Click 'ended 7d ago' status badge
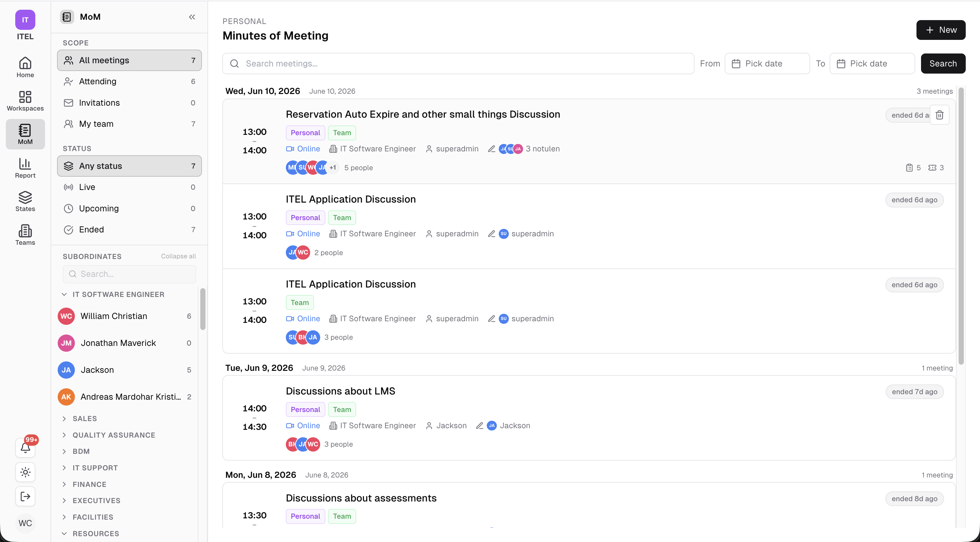 915,392
